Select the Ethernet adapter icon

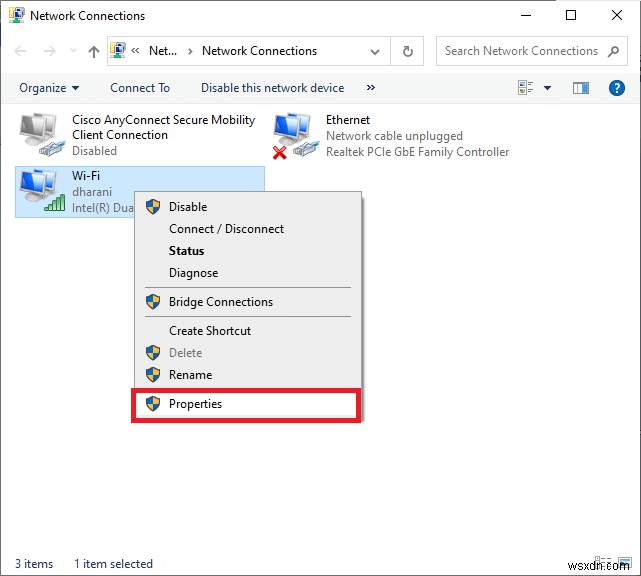pyautogui.click(x=296, y=136)
